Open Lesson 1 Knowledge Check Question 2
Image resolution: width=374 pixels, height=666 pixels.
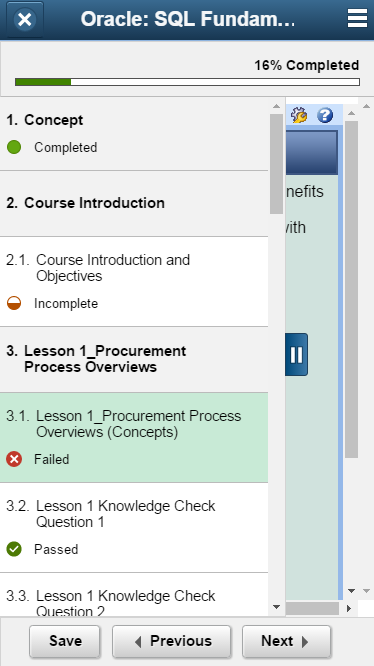tap(134, 595)
